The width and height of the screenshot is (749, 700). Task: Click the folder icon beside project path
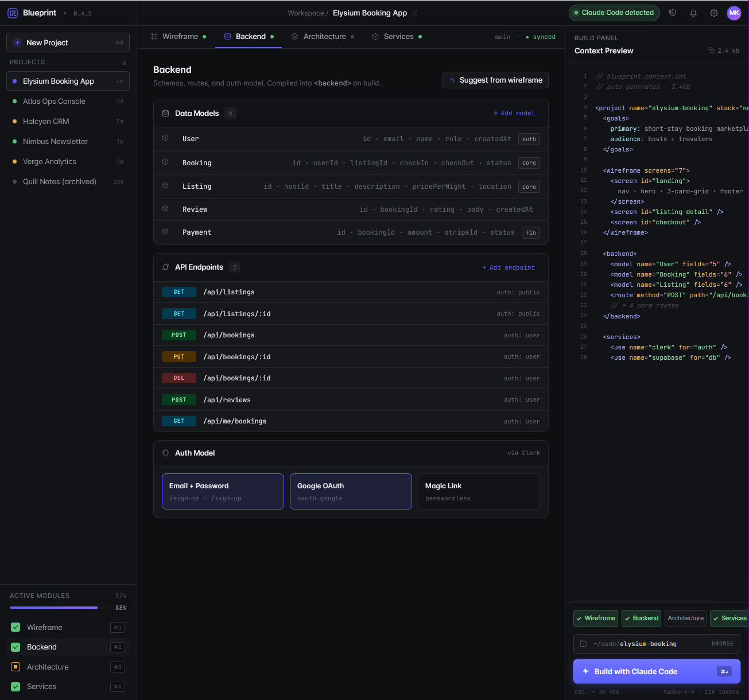(583, 644)
